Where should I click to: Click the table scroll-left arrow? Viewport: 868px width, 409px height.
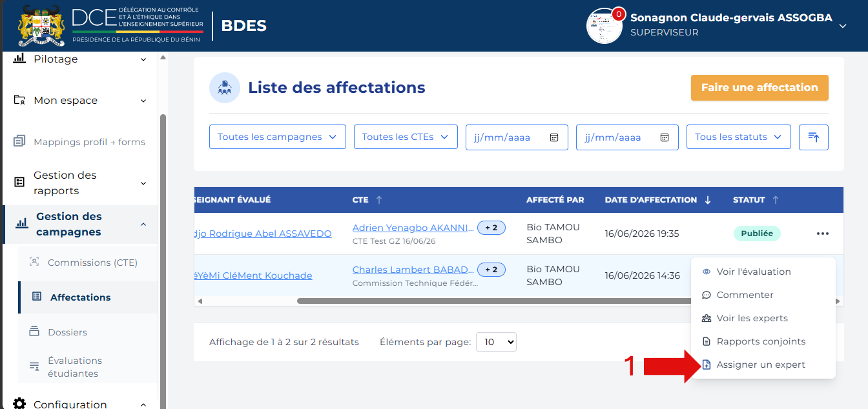(200, 301)
